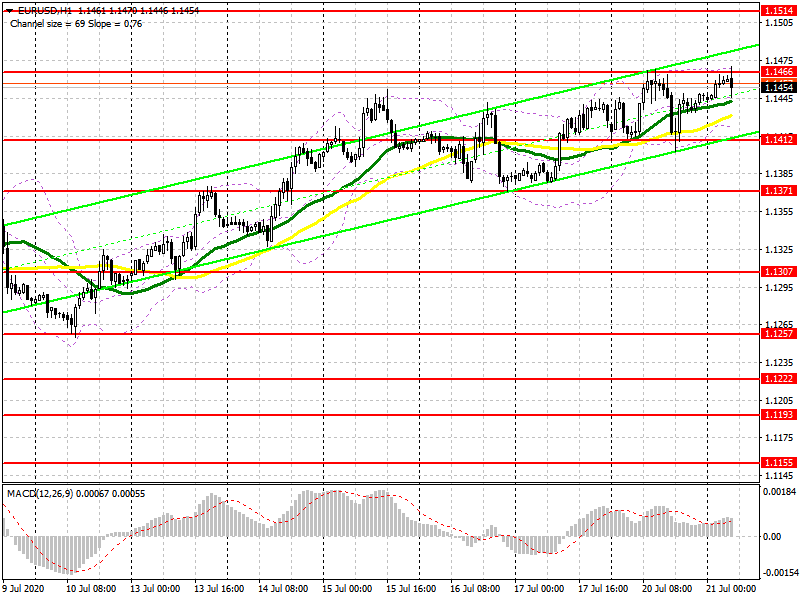Click the 15 Jul 16:00 time label

411,589
